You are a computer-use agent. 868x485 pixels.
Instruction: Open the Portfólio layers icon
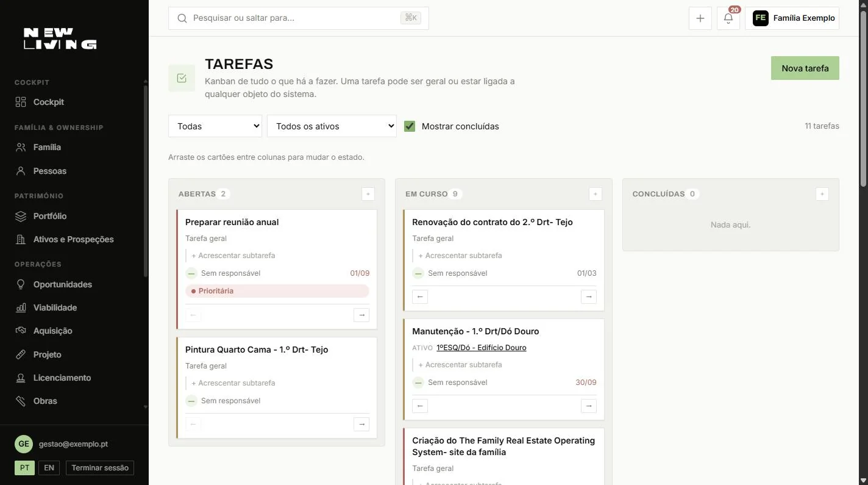tap(21, 216)
